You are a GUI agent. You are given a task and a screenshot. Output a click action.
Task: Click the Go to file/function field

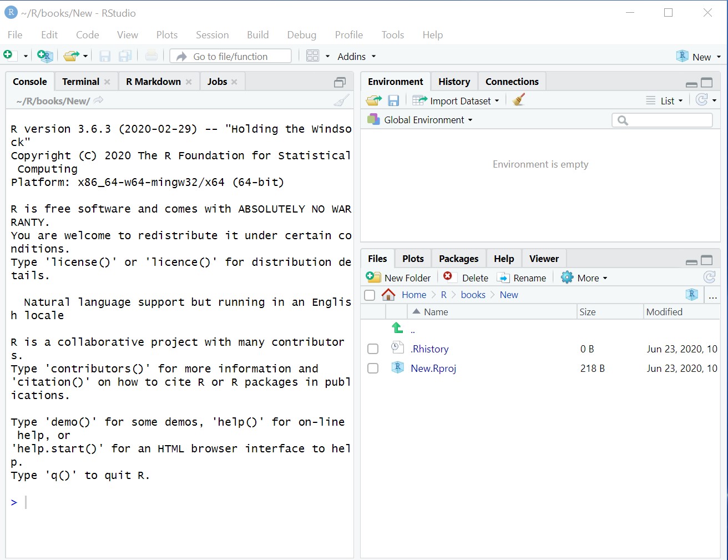(x=239, y=57)
